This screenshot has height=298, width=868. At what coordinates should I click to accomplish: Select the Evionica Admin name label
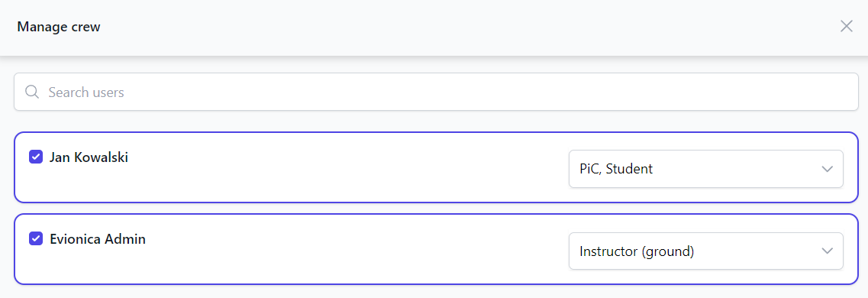(x=98, y=239)
